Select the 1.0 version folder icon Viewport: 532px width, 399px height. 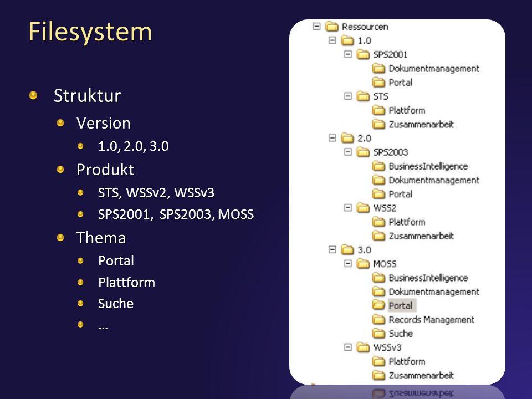347,40
